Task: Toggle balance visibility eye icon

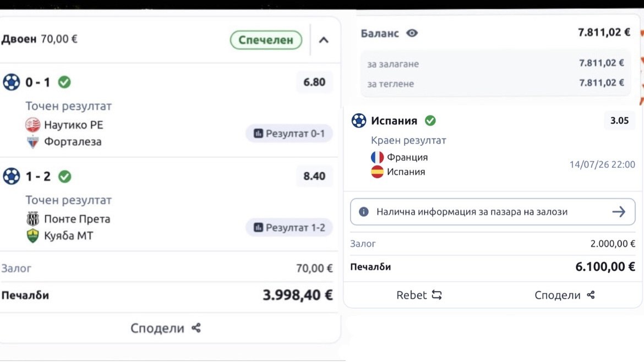Action: 412,33
